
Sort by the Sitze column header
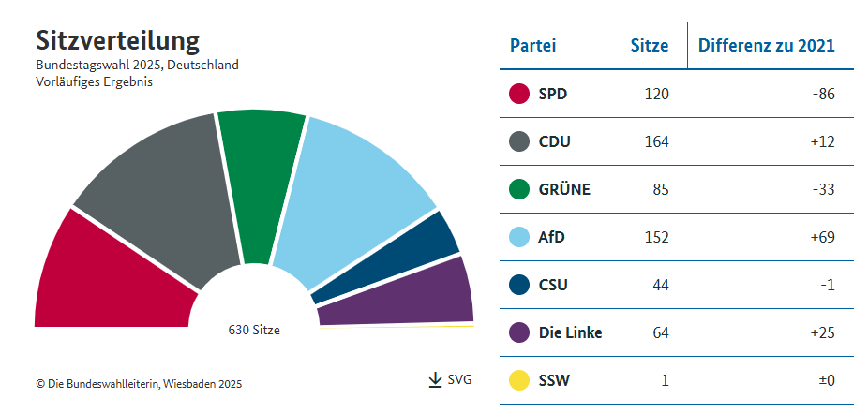pos(649,45)
